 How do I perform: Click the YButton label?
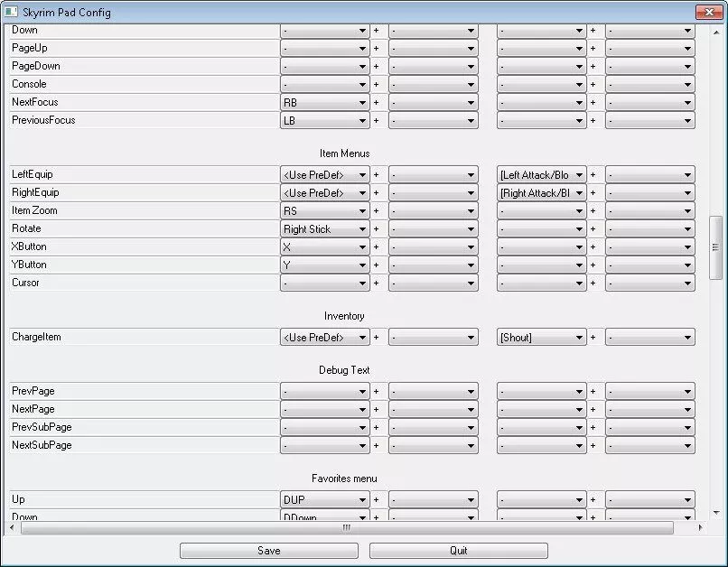coord(29,265)
